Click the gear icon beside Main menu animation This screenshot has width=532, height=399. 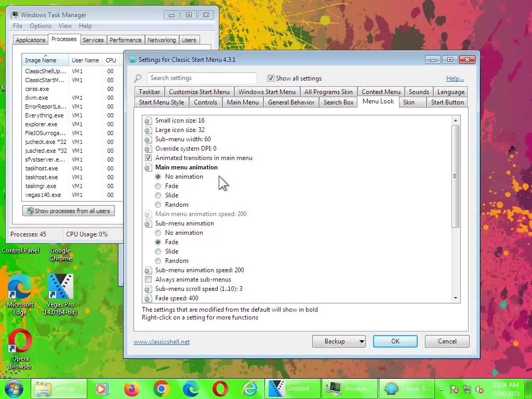pos(148,167)
